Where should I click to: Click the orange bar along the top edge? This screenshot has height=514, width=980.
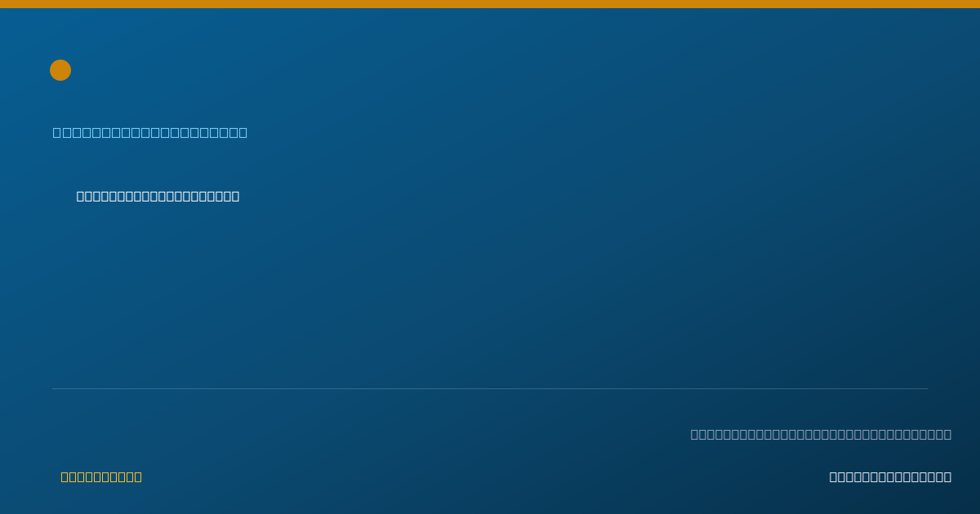tap(490, 4)
